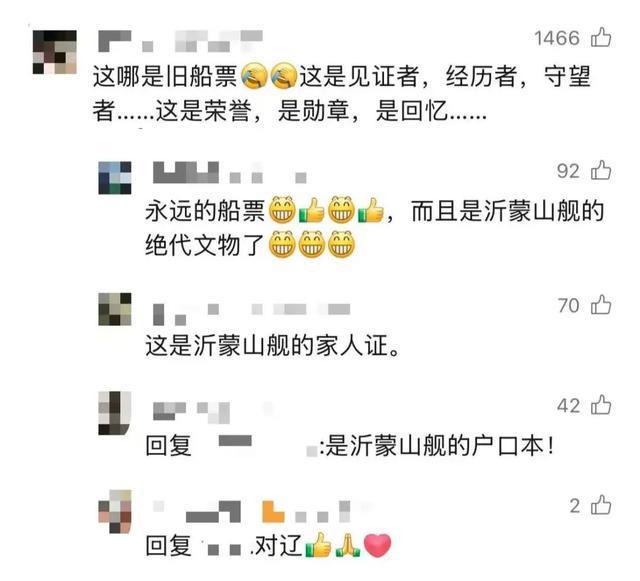Like the reply with 92 likes
Screen dimensions: 640x581
[x=601, y=170]
